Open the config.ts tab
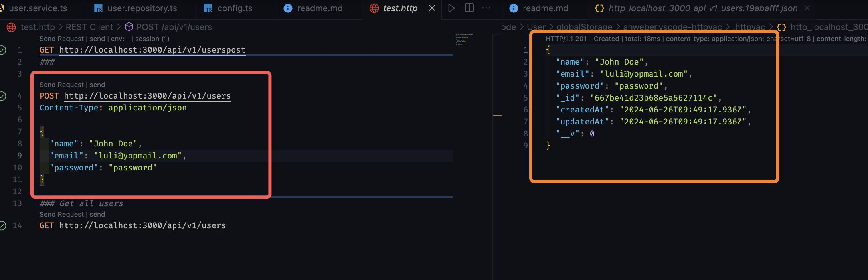This screenshot has height=280, width=868. click(x=235, y=8)
